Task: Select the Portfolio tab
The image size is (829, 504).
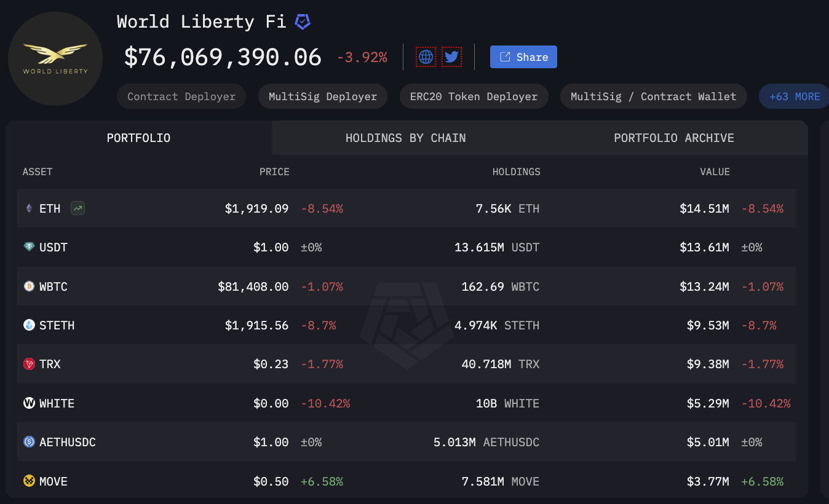Action: 138,138
